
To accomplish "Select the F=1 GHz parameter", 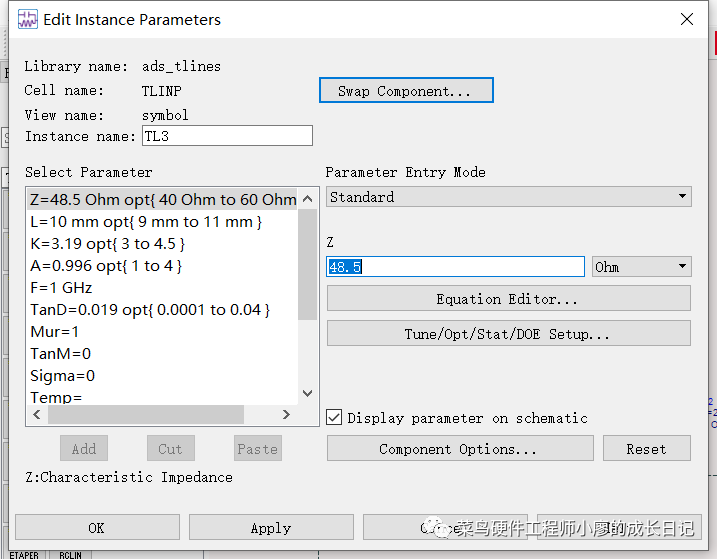I will click(62, 288).
